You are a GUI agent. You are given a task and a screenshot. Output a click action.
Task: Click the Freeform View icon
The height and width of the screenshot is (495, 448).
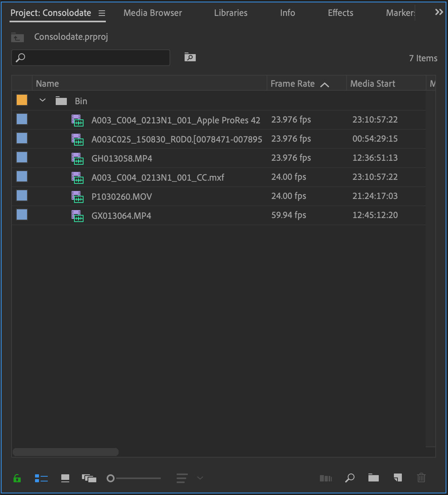click(x=89, y=478)
